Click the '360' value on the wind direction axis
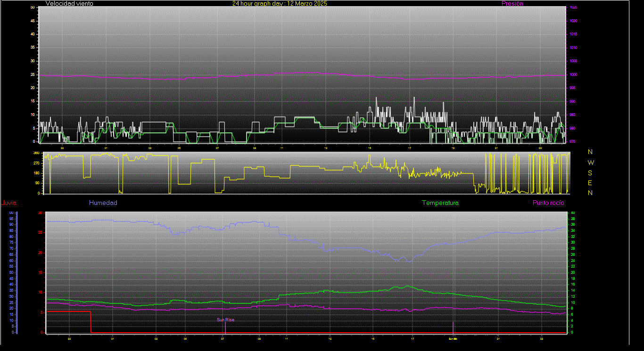644x351 pixels. click(x=36, y=153)
